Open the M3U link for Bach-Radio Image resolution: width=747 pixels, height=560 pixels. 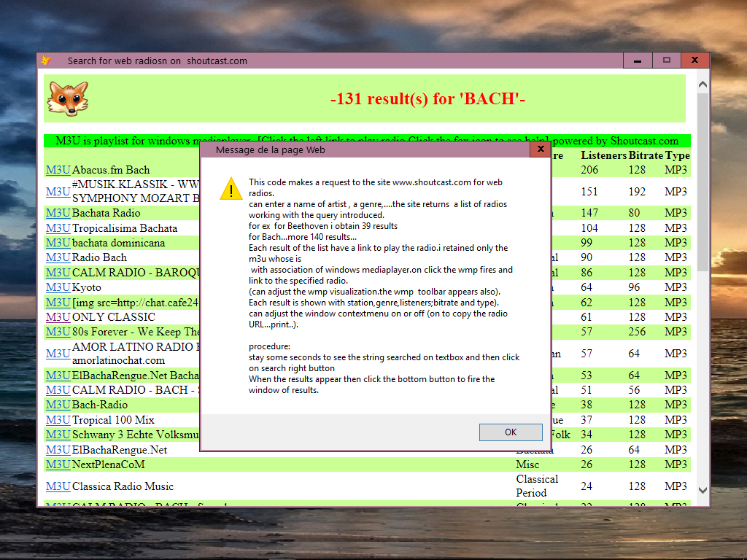[58, 405]
